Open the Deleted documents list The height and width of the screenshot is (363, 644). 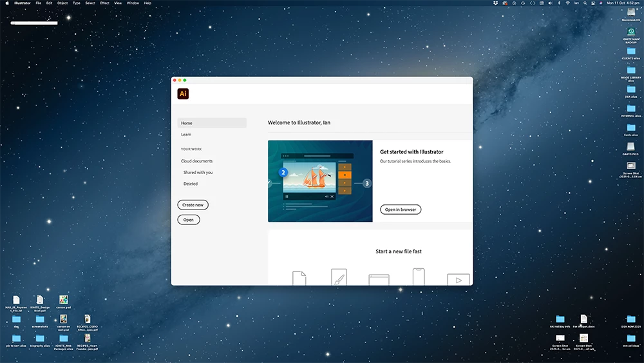pos(191,184)
